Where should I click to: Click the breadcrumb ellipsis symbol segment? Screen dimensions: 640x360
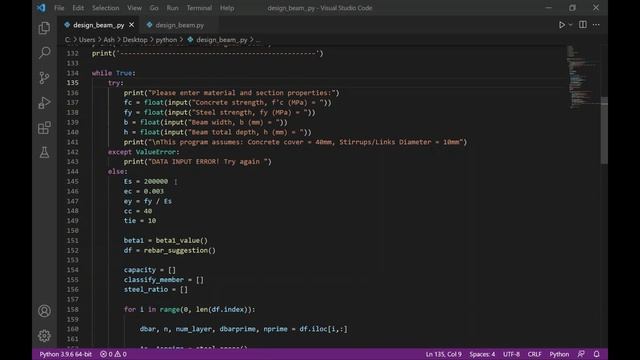pos(258,40)
